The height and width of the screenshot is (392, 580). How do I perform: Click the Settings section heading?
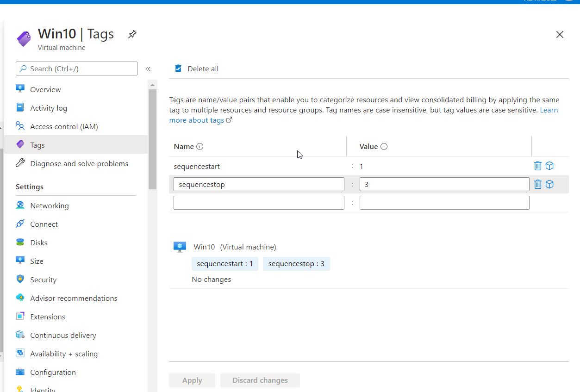click(30, 187)
